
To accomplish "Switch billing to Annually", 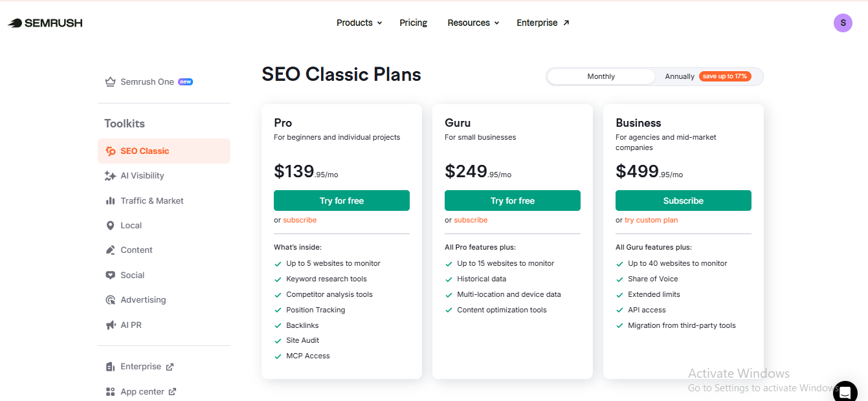I will (x=680, y=76).
